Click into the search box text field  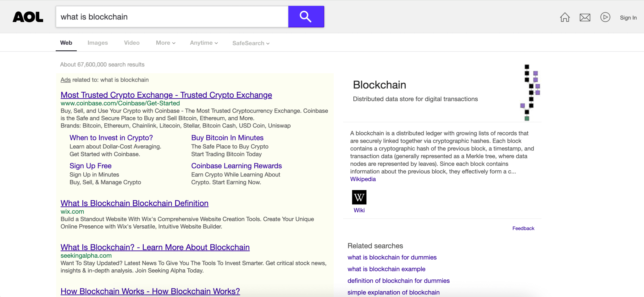pyautogui.click(x=172, y=17)
